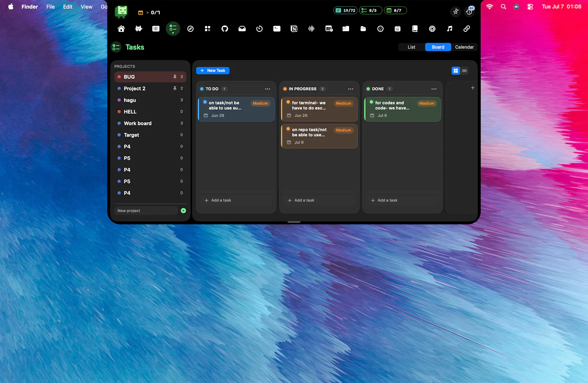
Task: Click the 0/3 tasks counter pill
Action: click(370, 10)
